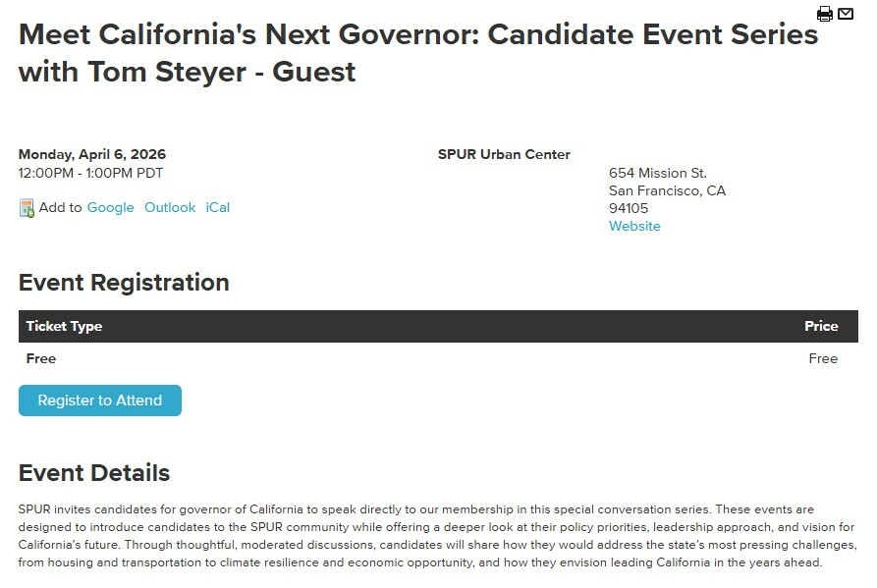The image size is (877, 588).
Task: Click the 654 Mission St. address line
Action: point(657,173)
